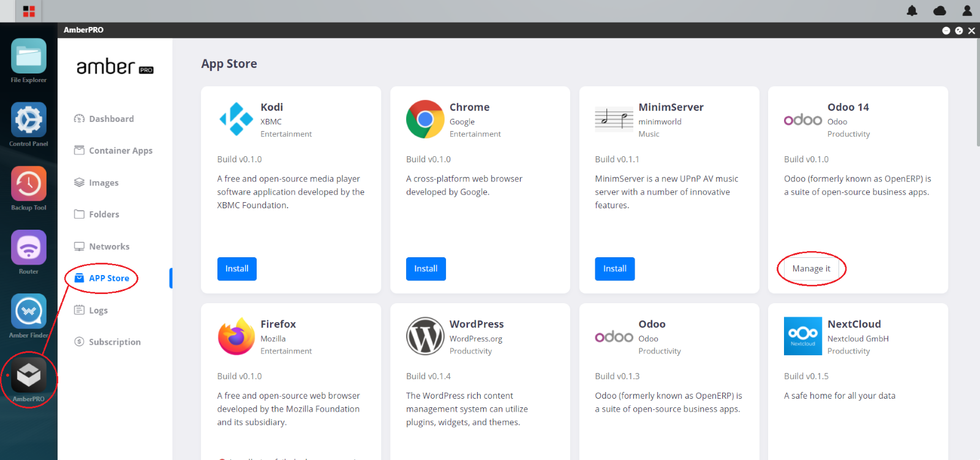Install the Chrome app

[426, 269]
